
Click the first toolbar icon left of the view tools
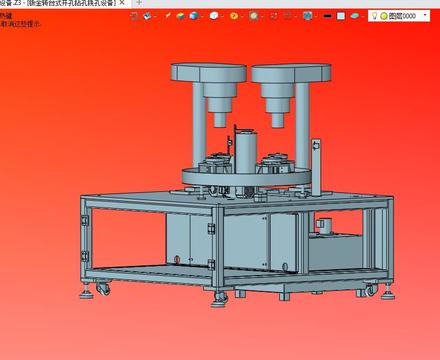(x=134, y=16)
